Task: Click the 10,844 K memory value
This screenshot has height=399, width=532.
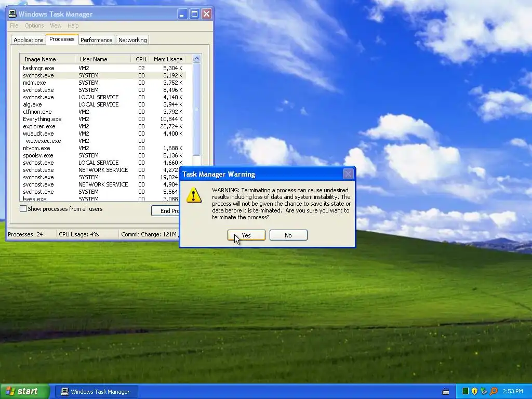Action: (171, 119)
